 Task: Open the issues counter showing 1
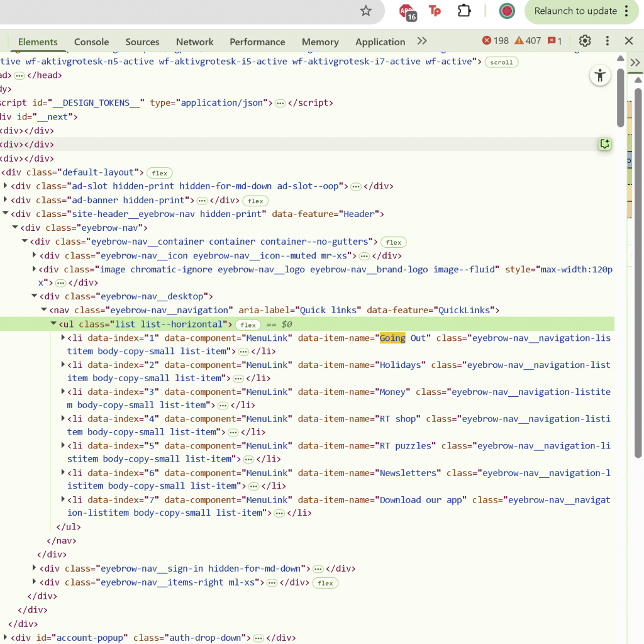pyautogui.click(x=555, y=41)
